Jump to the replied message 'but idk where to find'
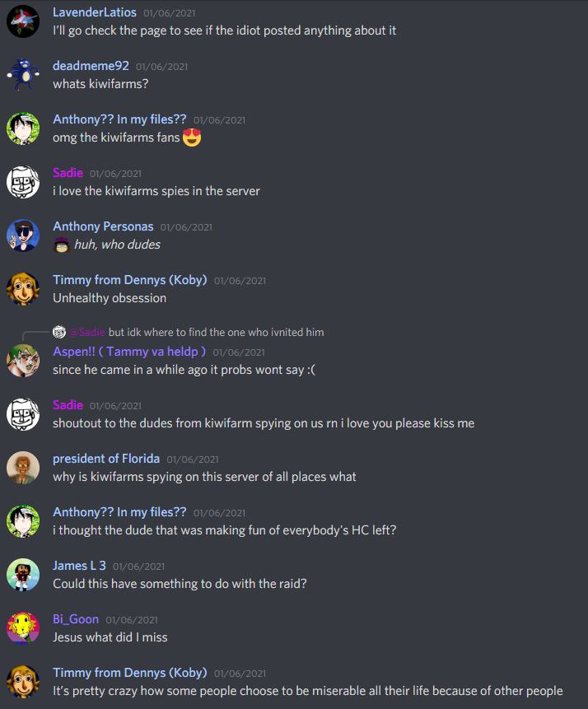This screenshot has width=588, height=709. (x=217, y=333)
